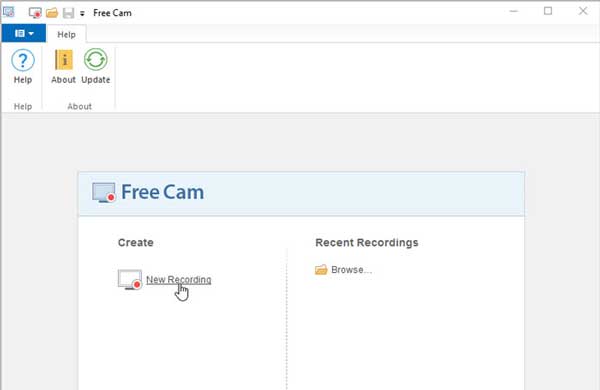Viewport: 600px width, 390px height.
Task: Click Browse... under Recent Recordings
Action: 351,270
